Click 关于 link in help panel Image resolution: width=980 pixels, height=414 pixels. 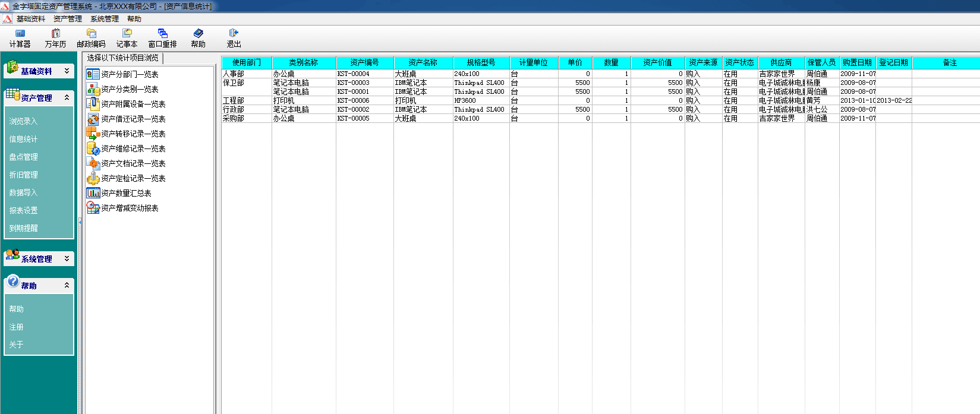point(16,345)
